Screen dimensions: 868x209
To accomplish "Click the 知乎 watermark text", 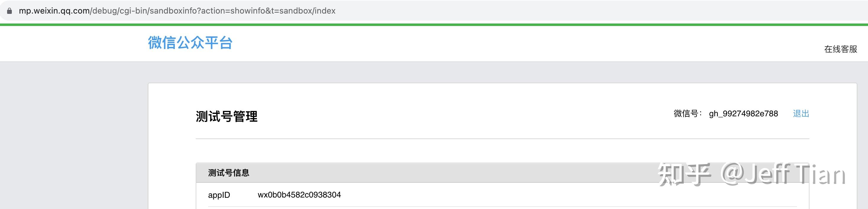I will pyautogui.click(x=684, y=174).
